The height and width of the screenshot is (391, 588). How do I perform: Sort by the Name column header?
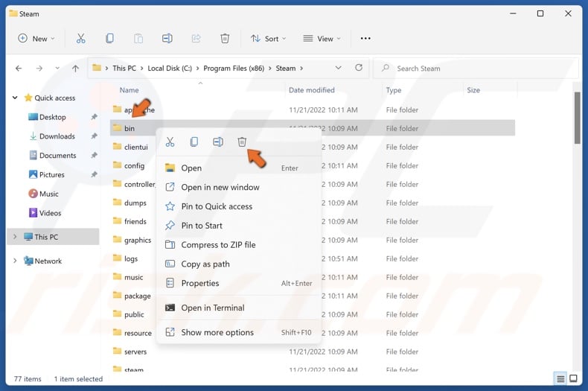[x=129, y=90]
